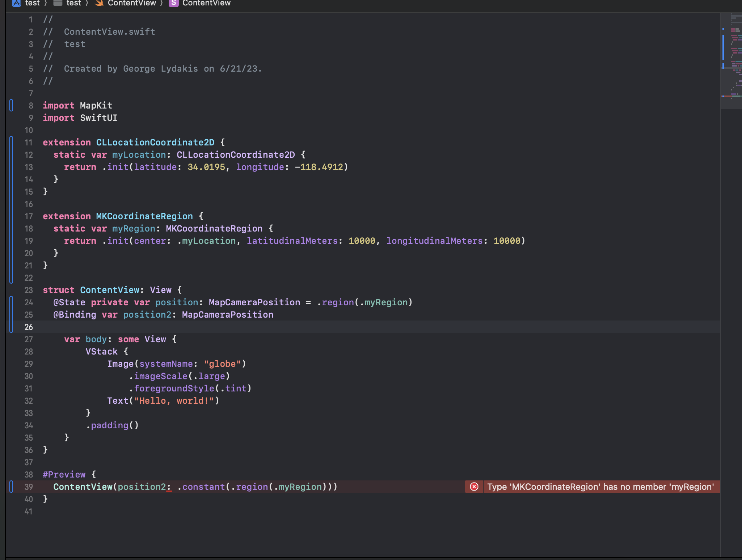Click the MapCameraPosition type on line 25
Screen dimensions: 742x560
pyautogui.click(x=227, y=315)
